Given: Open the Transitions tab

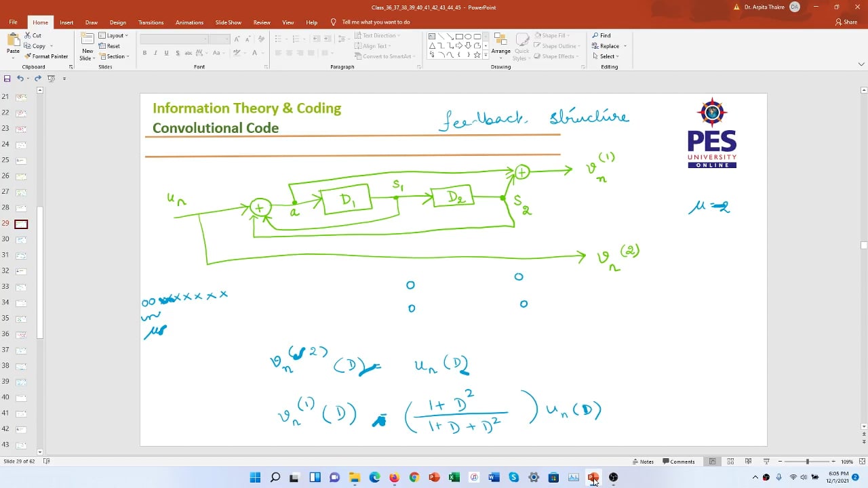Looking at the screenshot, I should point(151,22).
